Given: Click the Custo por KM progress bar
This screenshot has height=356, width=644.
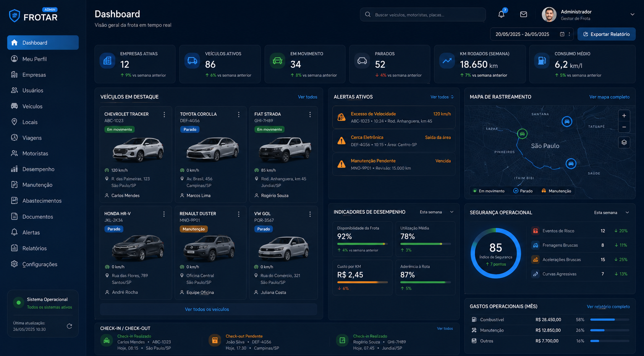Looking at the screenshot, I should tap(362, 282).
